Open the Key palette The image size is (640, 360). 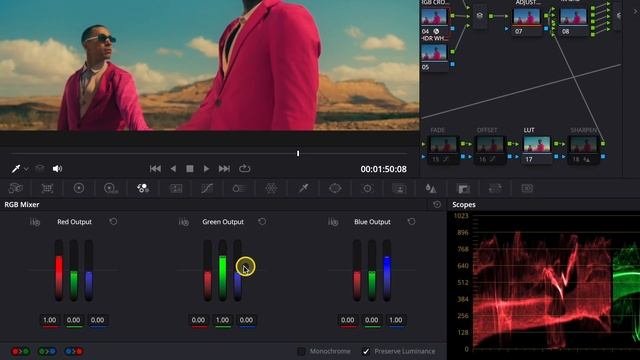point(463,188)
